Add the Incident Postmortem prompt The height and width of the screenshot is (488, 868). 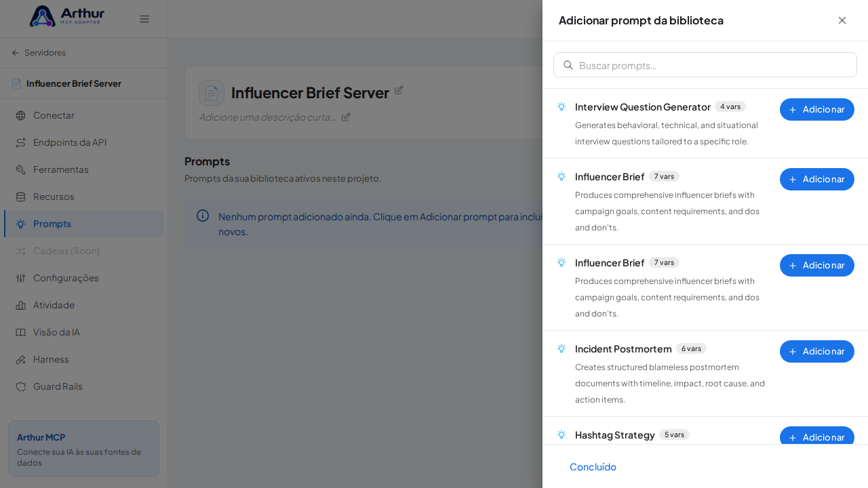tap(817, 351)
